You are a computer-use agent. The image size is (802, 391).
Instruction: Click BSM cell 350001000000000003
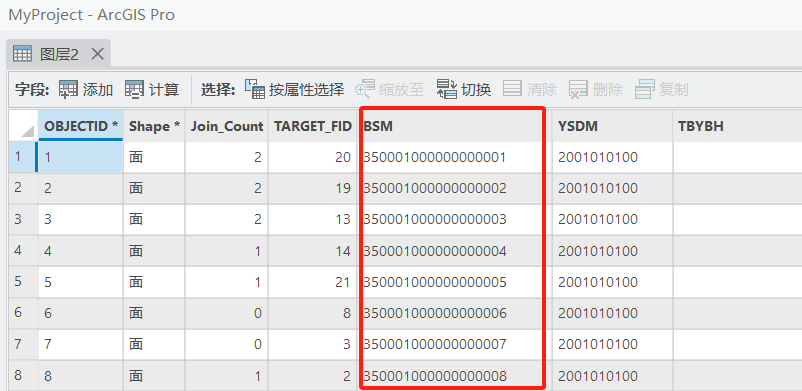pos(454,220)
